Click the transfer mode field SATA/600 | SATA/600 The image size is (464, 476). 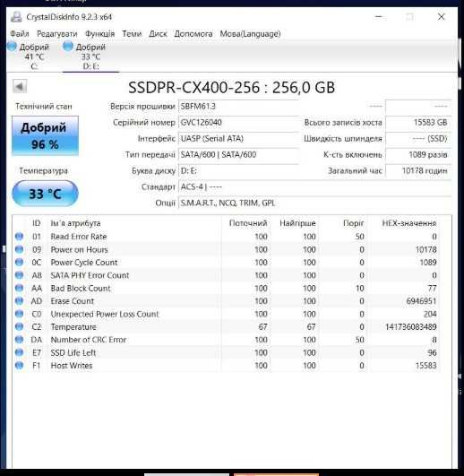tap(238, 154)
